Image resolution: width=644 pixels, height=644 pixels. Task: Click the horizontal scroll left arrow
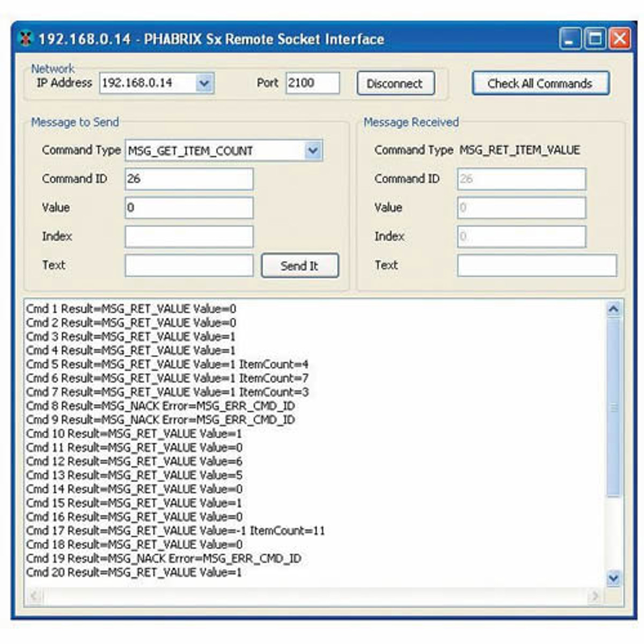pyautogui.click(x=34, y=596)
